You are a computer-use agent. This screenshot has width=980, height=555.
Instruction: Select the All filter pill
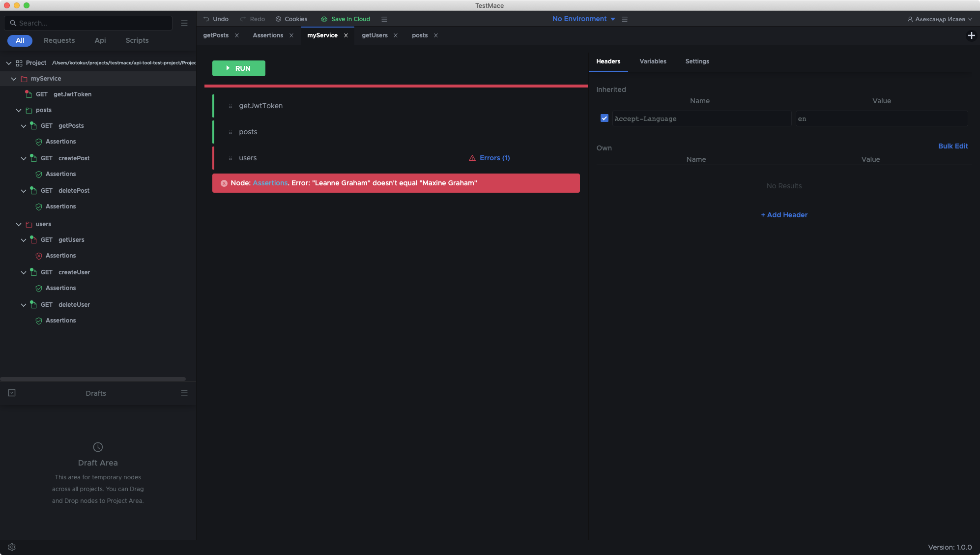pyautogui.click(x=20, y=40)
